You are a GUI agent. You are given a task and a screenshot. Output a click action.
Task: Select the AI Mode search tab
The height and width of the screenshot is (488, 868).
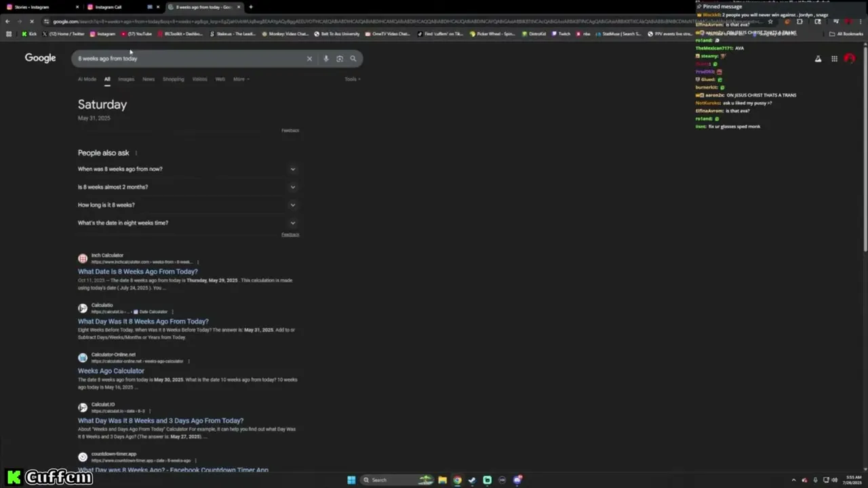(x=87, y=79)
